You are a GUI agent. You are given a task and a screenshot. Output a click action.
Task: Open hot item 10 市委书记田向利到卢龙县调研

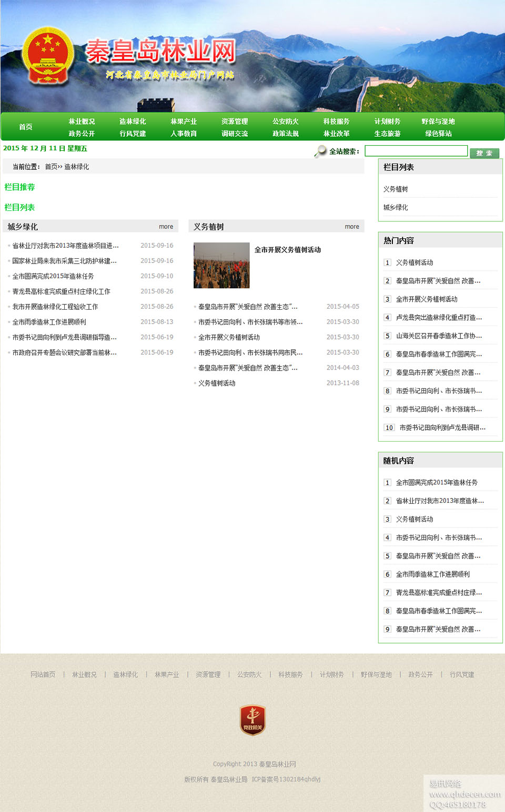[x=442, y=428]
